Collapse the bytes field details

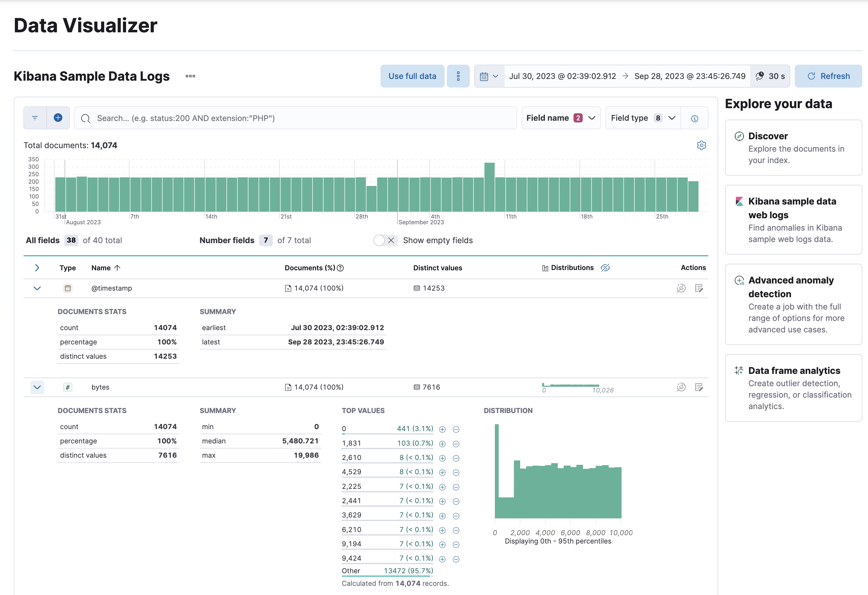pos(37,387)
